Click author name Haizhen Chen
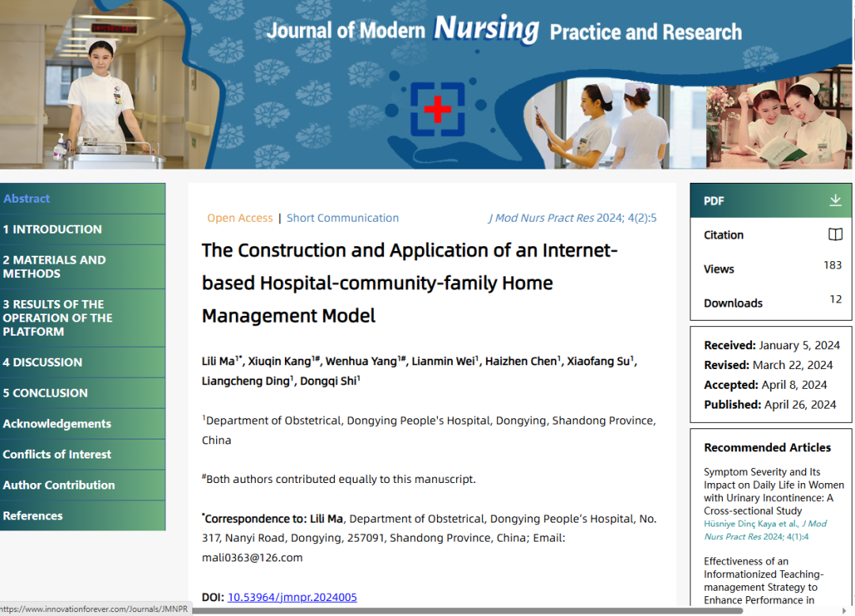This screenshot has width=855, height=616. [x=521, y=361]
